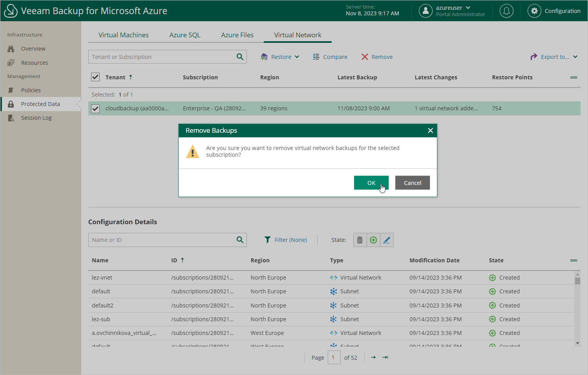
Task: Go to Policies in the sidebar
Action: click(31, 90)
